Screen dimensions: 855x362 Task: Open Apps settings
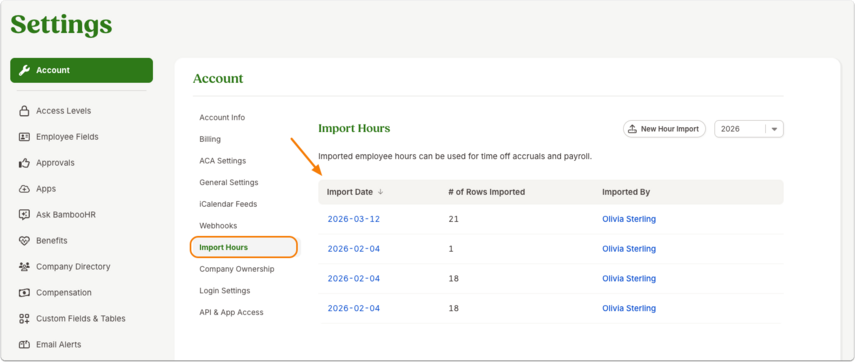tap(46, 189)
